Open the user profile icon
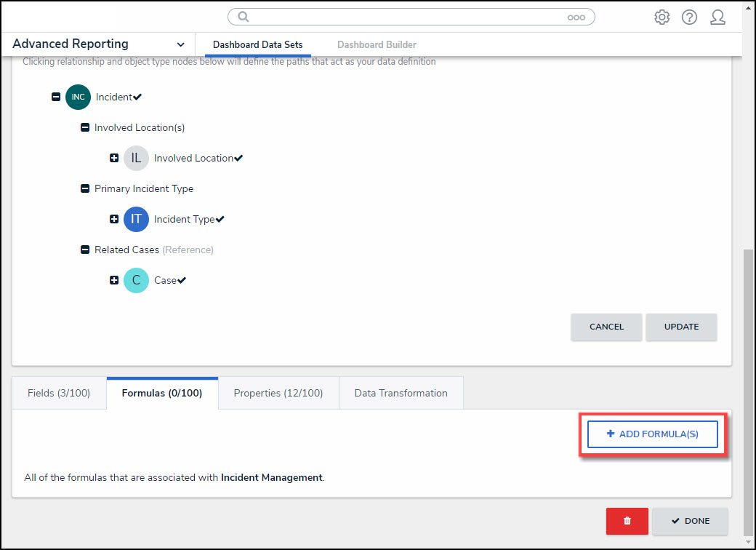Screen dimensions: 756x550 tap(717, 17)
